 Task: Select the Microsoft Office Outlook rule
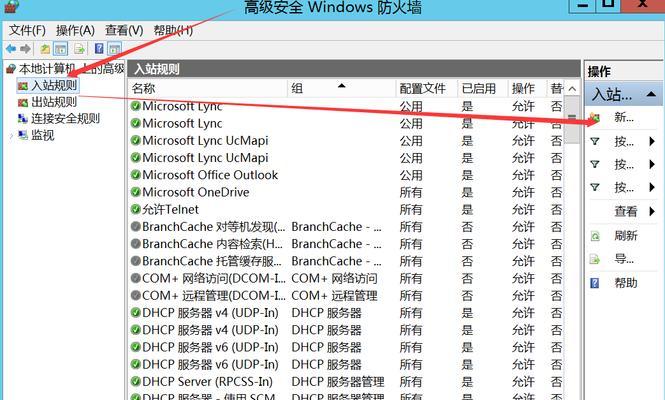[210, 175]
